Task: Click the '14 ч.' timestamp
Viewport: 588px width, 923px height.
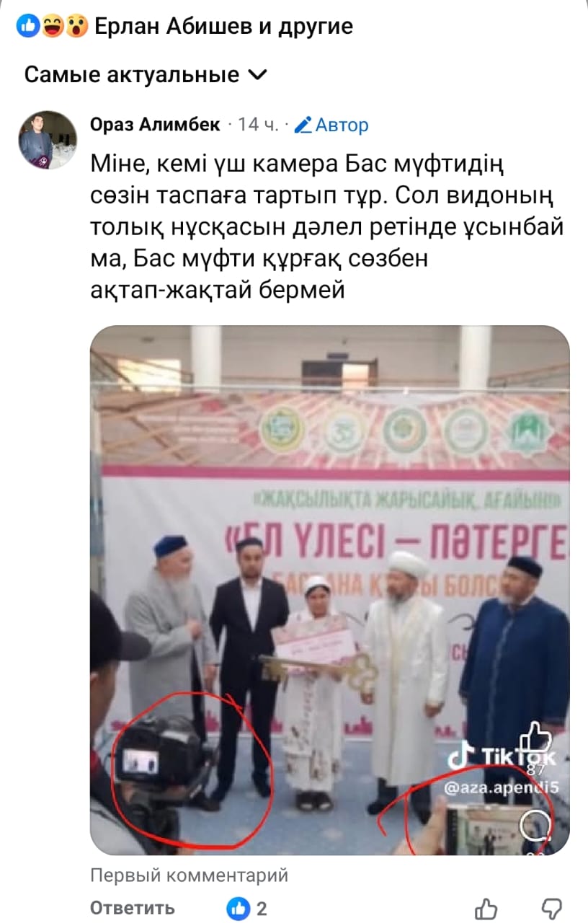Action: 258,125
